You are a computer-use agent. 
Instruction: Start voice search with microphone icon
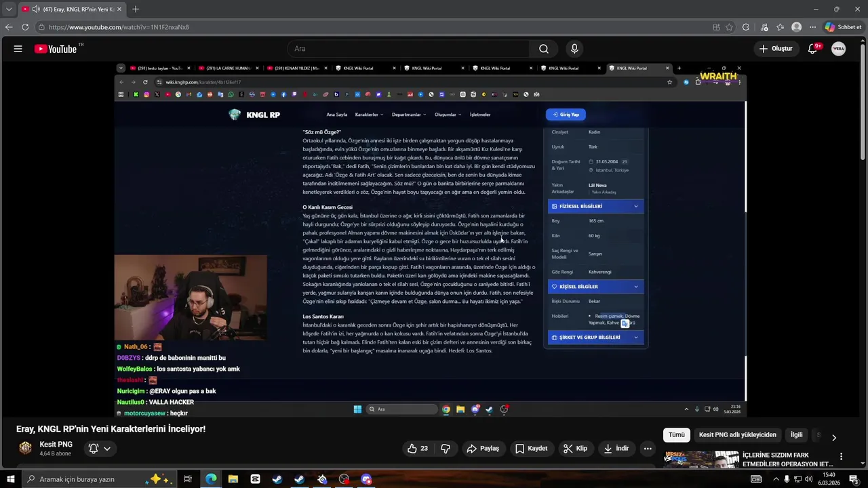point(574,49)
